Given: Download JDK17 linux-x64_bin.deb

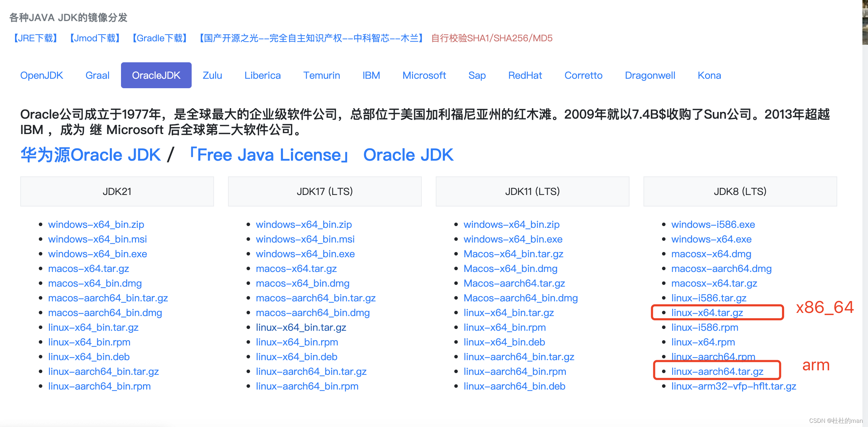Looking at the screenshot, I should click(297, 357).
